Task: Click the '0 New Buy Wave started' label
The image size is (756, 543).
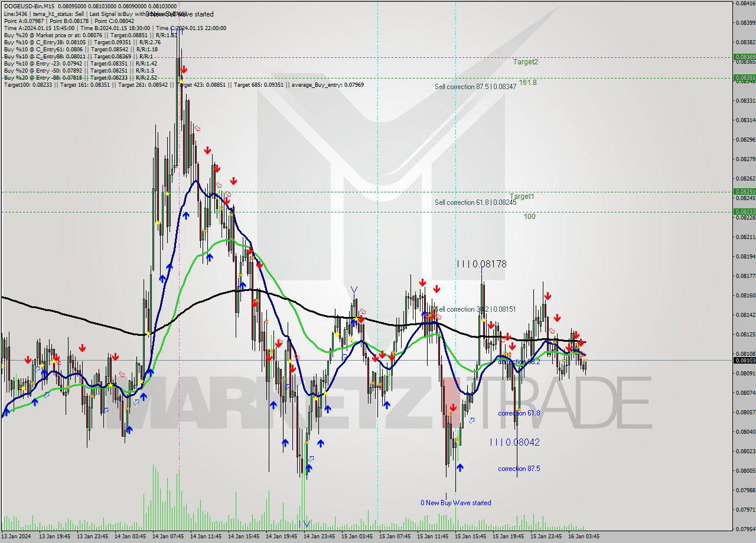Action: click(x=455, y=503)
